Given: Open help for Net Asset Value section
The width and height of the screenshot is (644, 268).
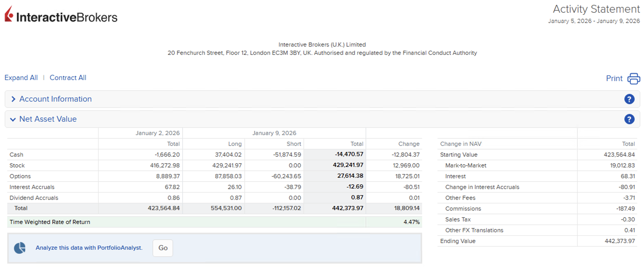Looking at the screenshot, I should click(629, 119).
